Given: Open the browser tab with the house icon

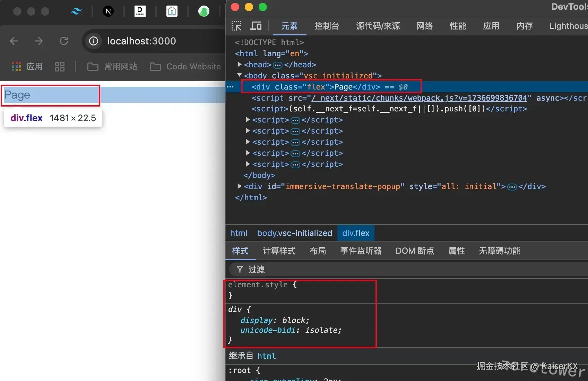Looking at the screenshot, I should click(172, 11).
